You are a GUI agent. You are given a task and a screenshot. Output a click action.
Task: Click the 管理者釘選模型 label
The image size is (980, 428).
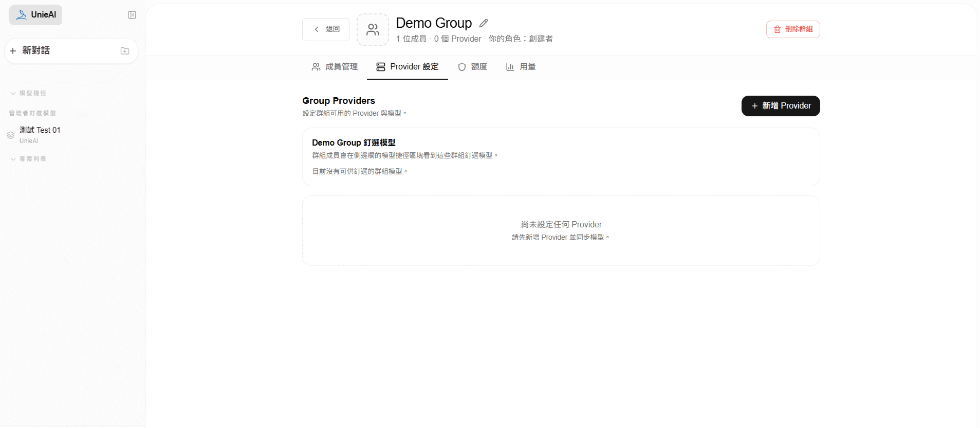32,113
